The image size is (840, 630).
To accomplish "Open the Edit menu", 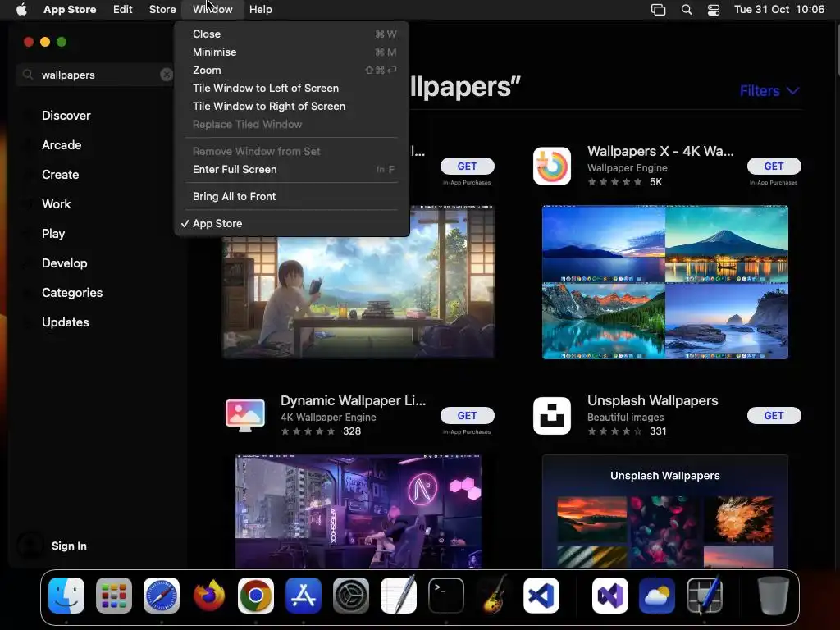I will 123,9.
